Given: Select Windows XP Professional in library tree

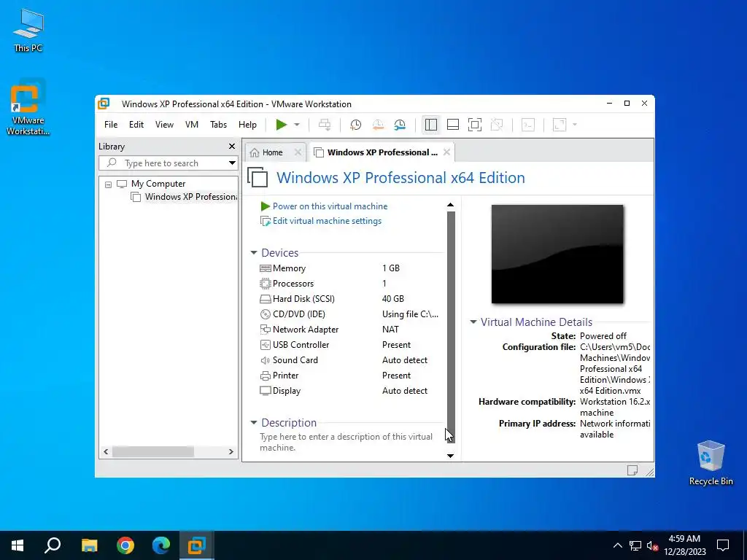Looking at the screenshot, I should tap(184, 197).
